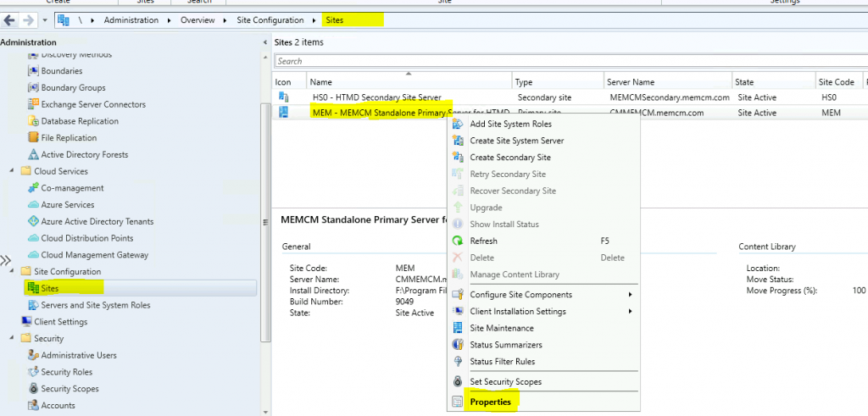The width and height of the screenshot is (868, 416).
Task: Open the Client Installation Settings submenu arrow
Action: pyautogui.click(x=630, y=312)
